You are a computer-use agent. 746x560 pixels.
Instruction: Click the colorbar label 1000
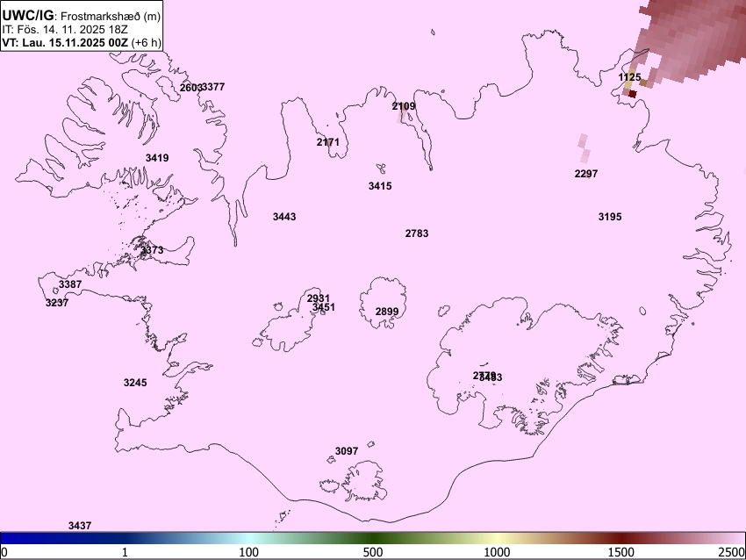pyautogui.click(x=497, y=552)
